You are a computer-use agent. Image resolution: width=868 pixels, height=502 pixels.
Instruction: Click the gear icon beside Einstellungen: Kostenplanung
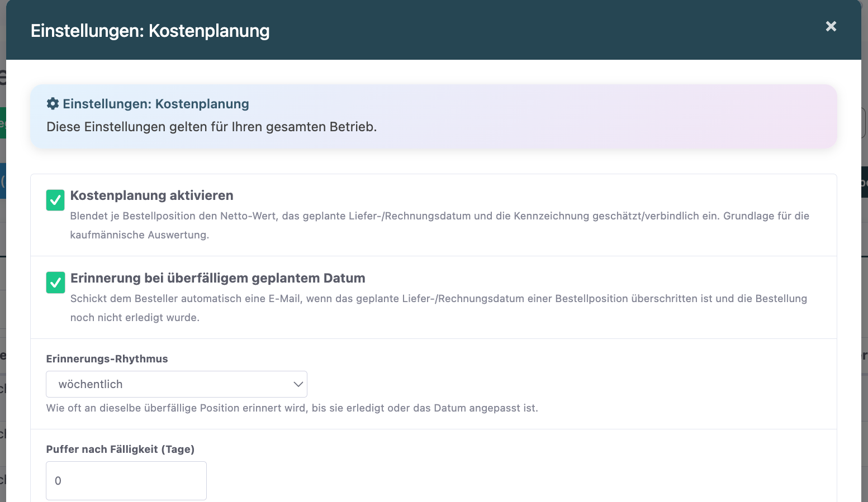coord(53,103)
